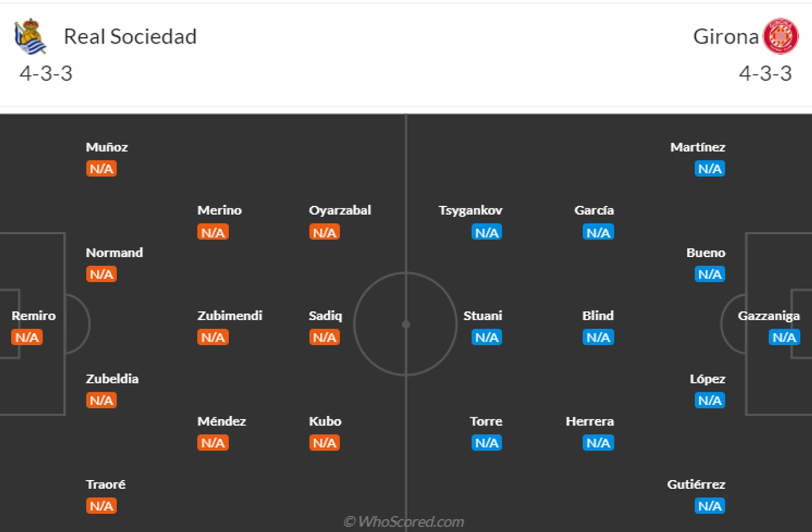
Task: Click Kubo's orange N/A rating badge
Action: 324,443
